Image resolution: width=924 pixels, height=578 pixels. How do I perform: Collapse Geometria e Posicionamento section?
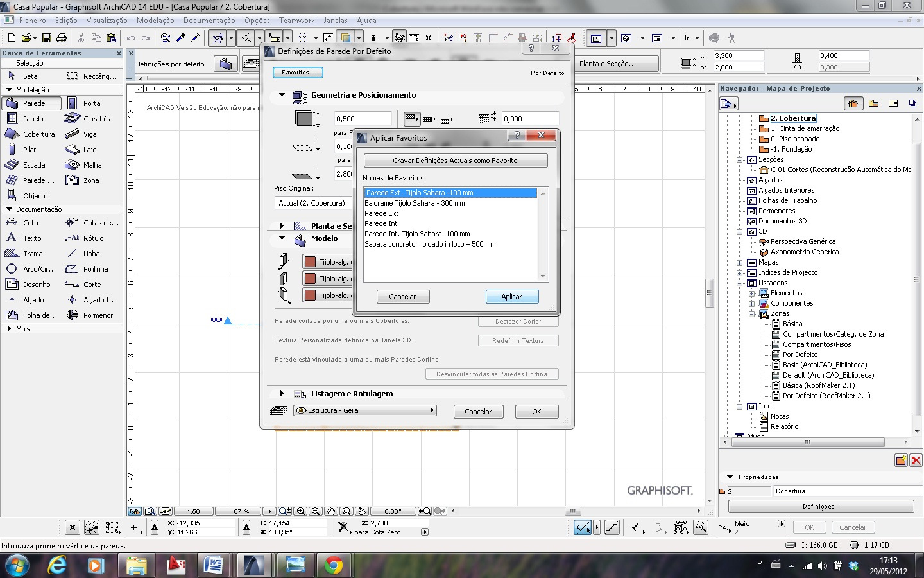282,95
